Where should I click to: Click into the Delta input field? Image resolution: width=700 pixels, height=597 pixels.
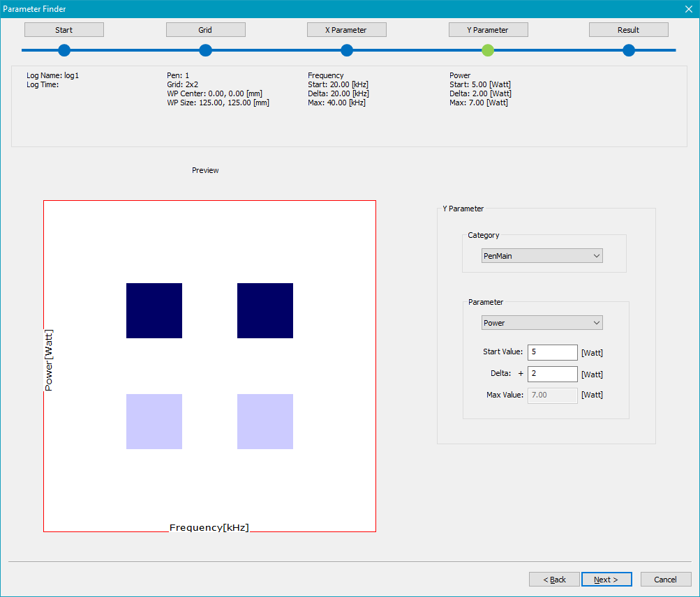(x=552, y=374)
